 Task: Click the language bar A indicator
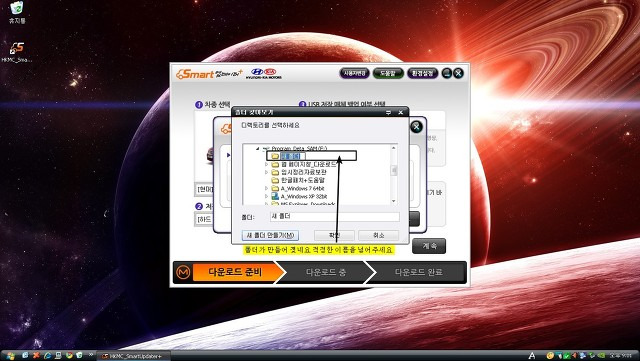[532, 356]
